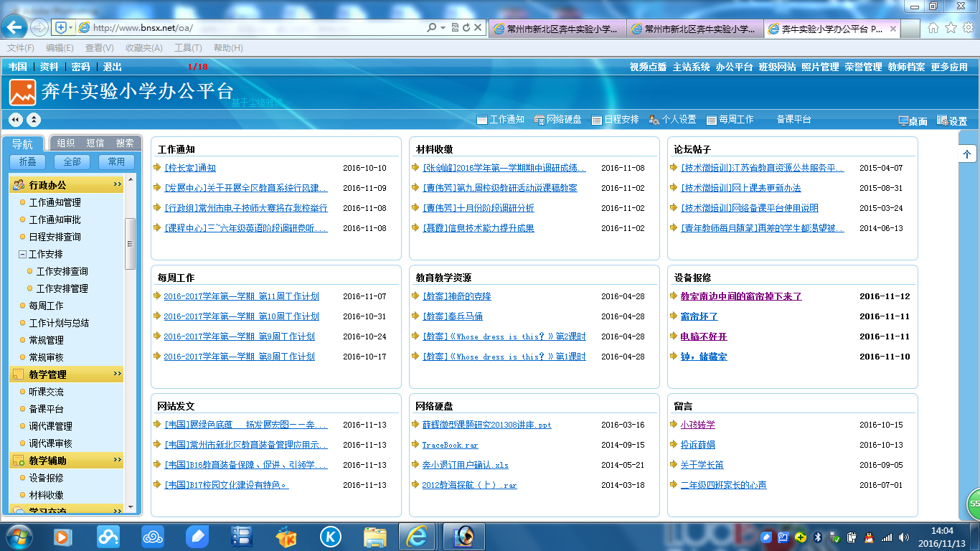Open 视频点播 in top navigation
This screenshot has width=980, height=551.
click(x=648, y=67)
